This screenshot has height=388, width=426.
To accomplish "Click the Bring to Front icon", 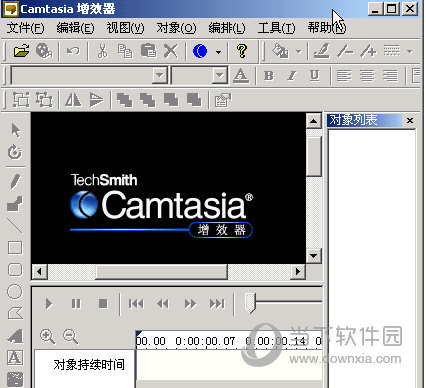I will coord(124,100).
